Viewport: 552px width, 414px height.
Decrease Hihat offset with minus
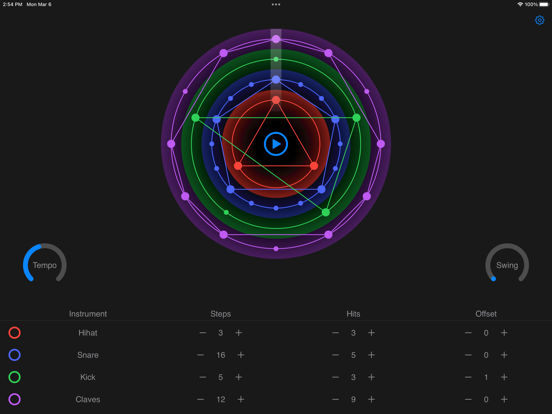468,333
